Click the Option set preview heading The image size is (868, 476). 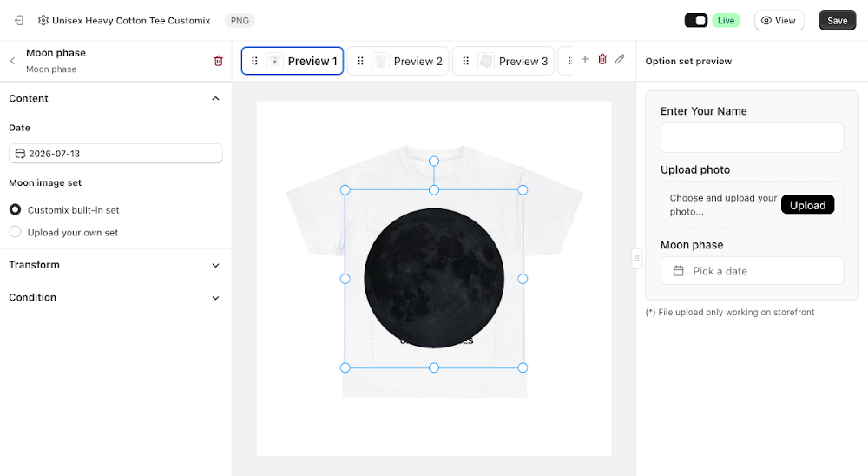pyautogui.click(x=688, y=61)
